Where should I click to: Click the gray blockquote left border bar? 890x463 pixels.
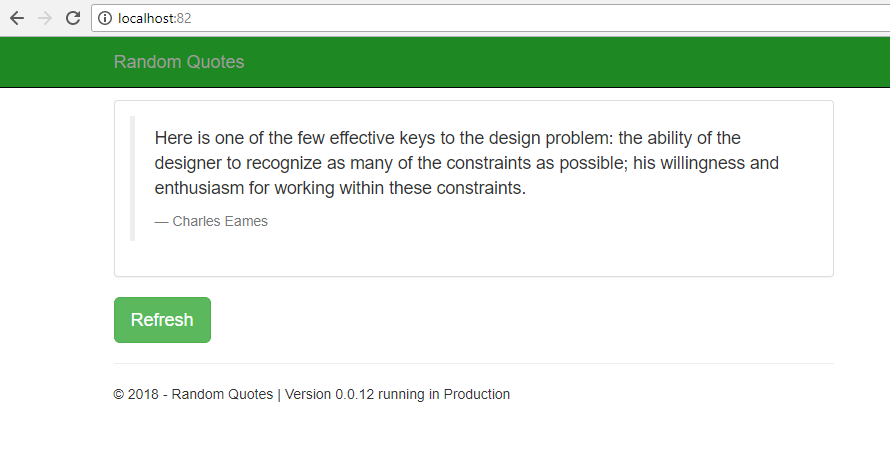pos(132,178)
